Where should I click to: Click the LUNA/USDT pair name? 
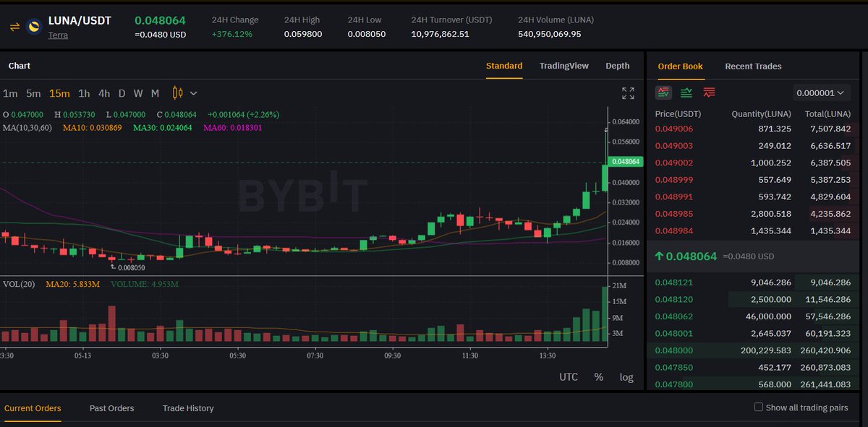click(80, 20)
